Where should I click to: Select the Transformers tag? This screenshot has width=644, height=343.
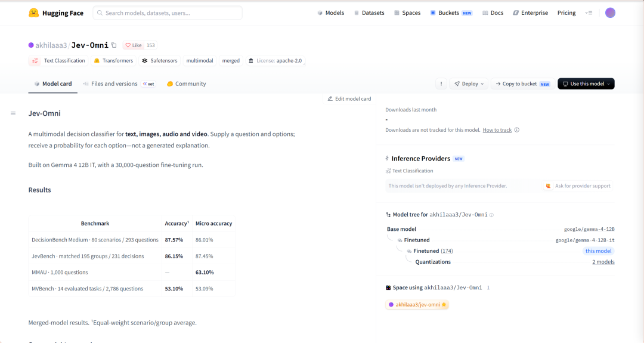coord(114,61)
